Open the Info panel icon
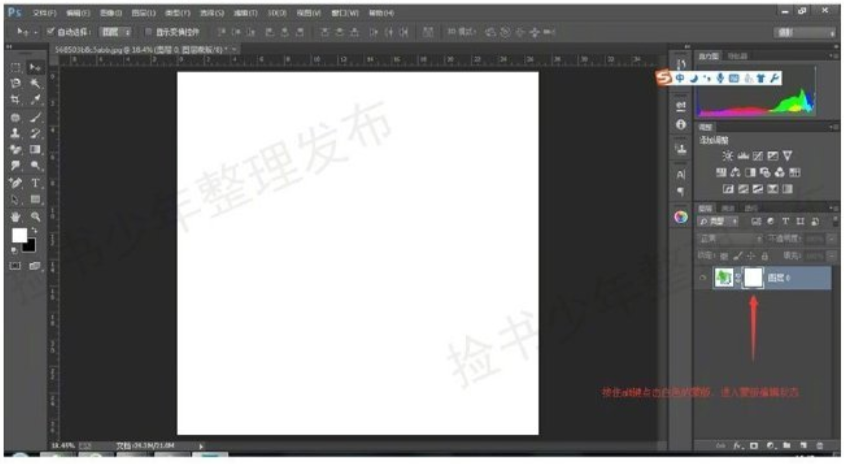The height and width of the screenshot is (464, 844). (681, 124)
